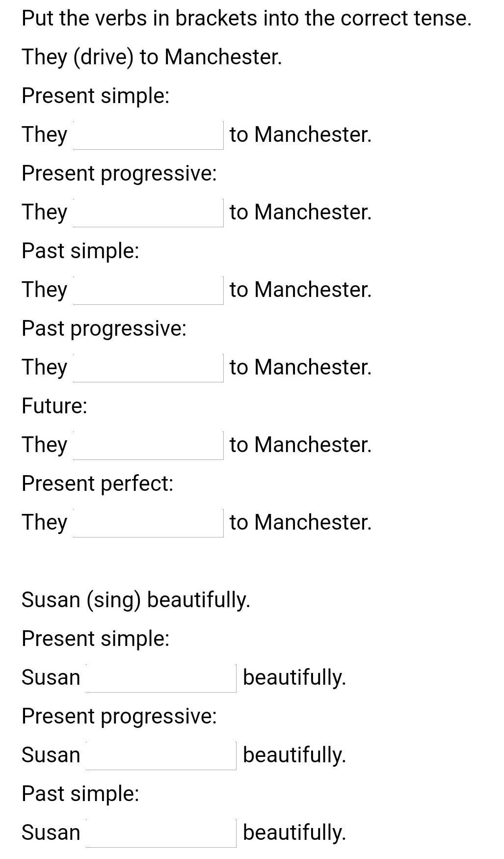Click the 'Put the verbs in brackets' instruction
This screenshot has height=859, width=504.
coord(246,19)
